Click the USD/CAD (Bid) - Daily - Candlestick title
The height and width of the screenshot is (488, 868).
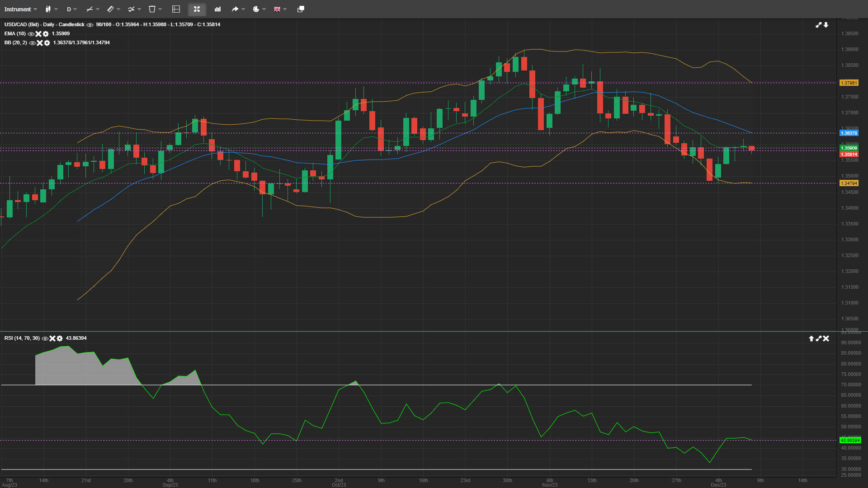[x=44, y=25]
